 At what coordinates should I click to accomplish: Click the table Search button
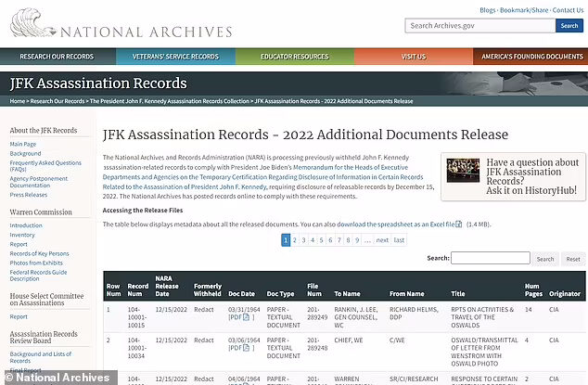[x=545, y=259]
